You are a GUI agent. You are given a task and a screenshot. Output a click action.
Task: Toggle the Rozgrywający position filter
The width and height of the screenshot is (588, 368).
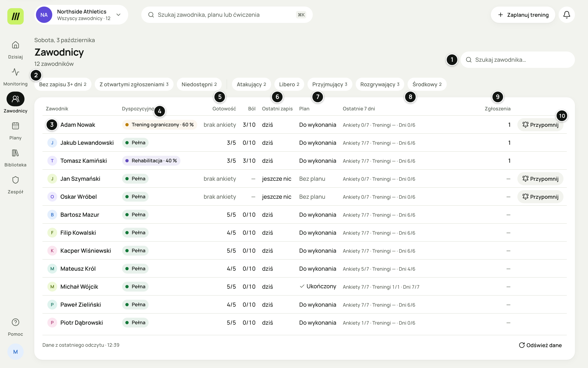click(x=380, y=84)
